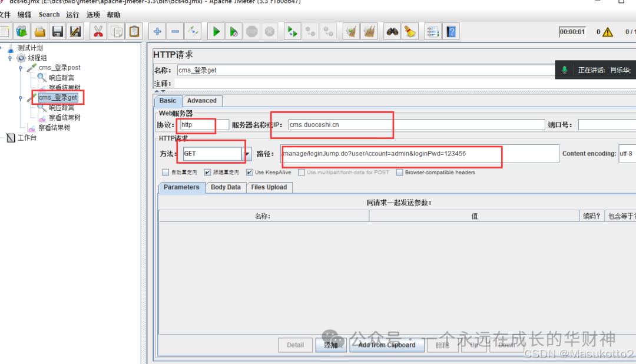Click the 路径 path input field
Viewport: 636px width, 364px height.
tap(419, 154)
